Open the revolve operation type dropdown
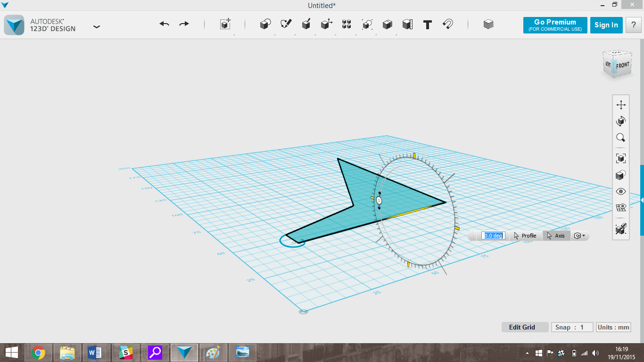The image size is (644, 362). [x=579, y=236]
